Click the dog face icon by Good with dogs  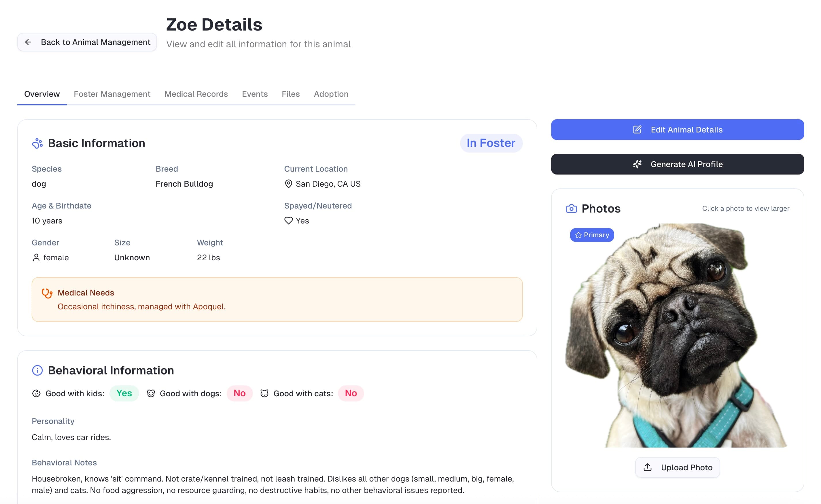151,393
